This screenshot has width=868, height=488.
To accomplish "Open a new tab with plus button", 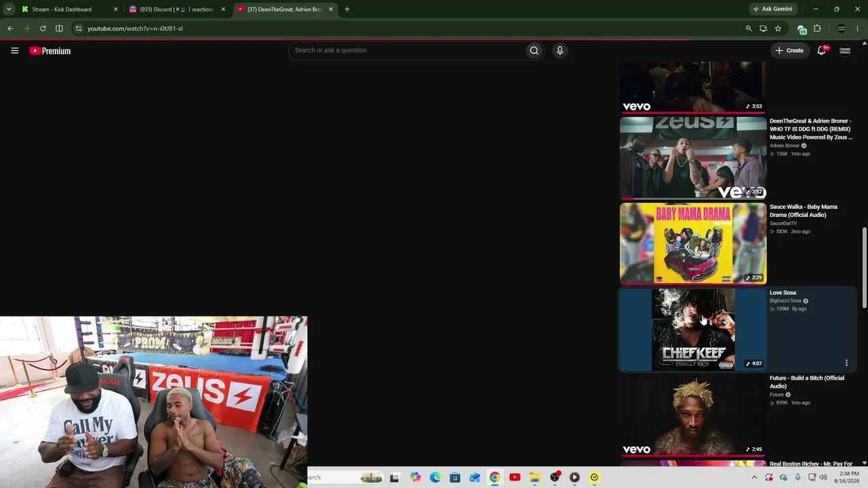I will 347,9.
